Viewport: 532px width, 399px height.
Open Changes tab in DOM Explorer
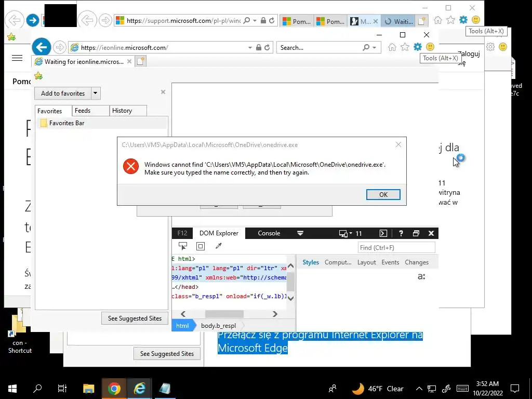pos(417,262)
